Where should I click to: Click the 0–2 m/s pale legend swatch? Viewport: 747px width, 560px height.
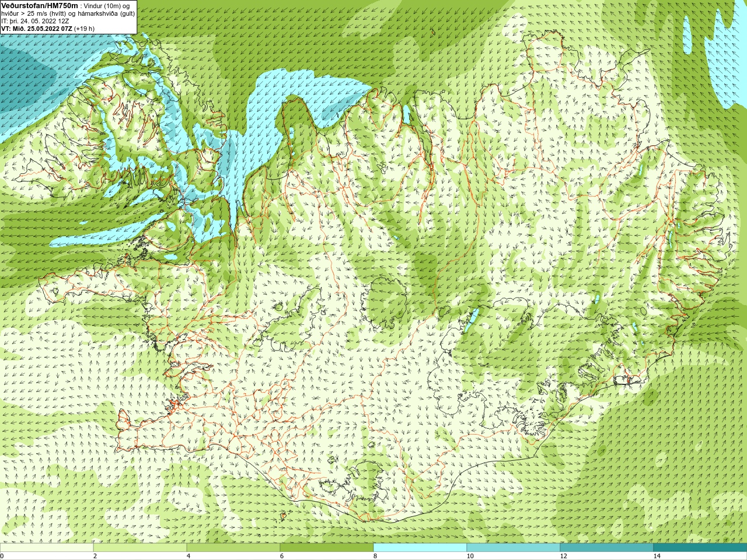pos(47,548)
